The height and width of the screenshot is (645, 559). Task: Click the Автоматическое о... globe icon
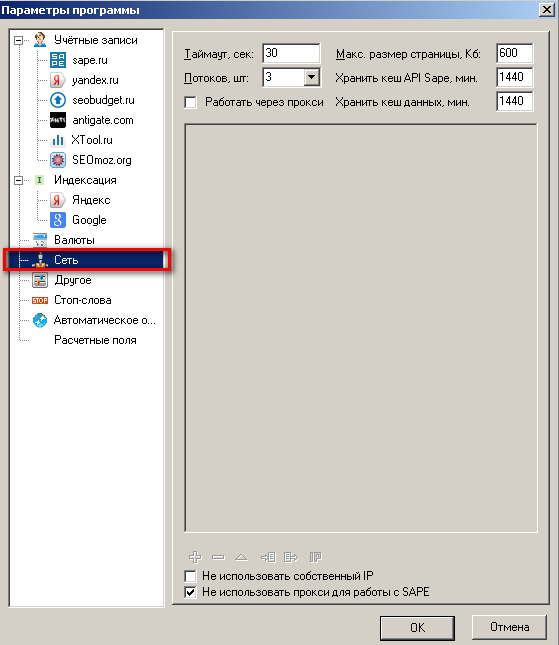(x=40, y=320)
